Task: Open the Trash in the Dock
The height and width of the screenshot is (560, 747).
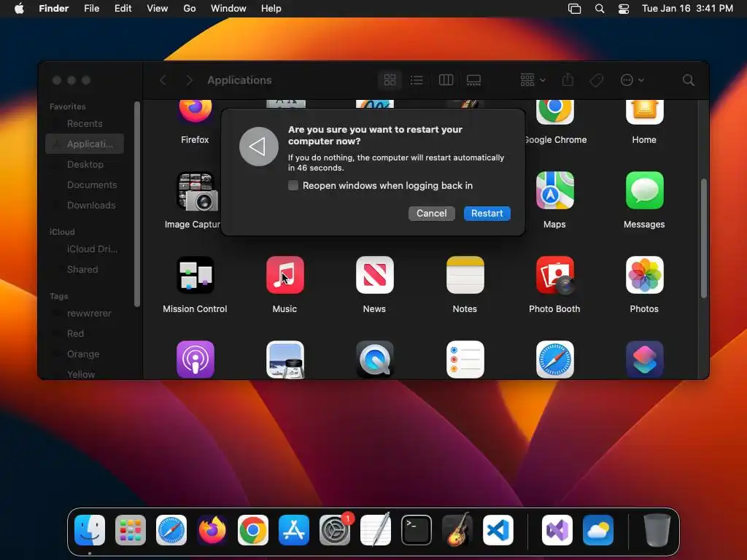Action: tap(657, 530)
